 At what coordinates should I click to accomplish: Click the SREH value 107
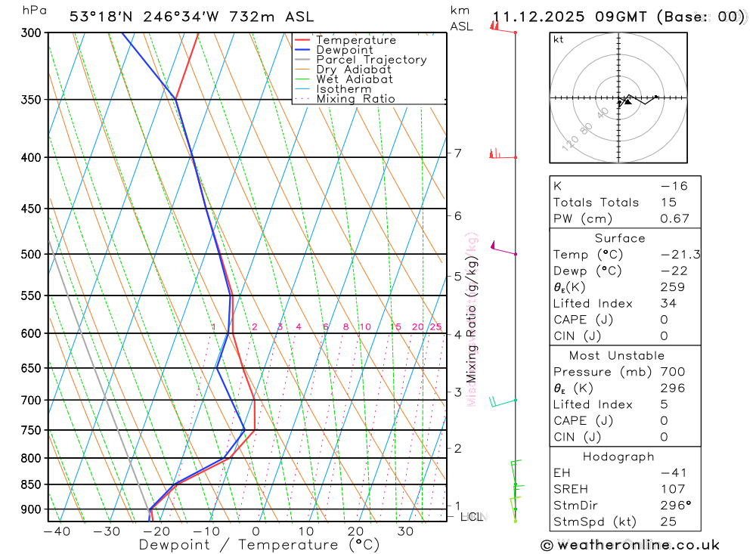coord(673,489)
